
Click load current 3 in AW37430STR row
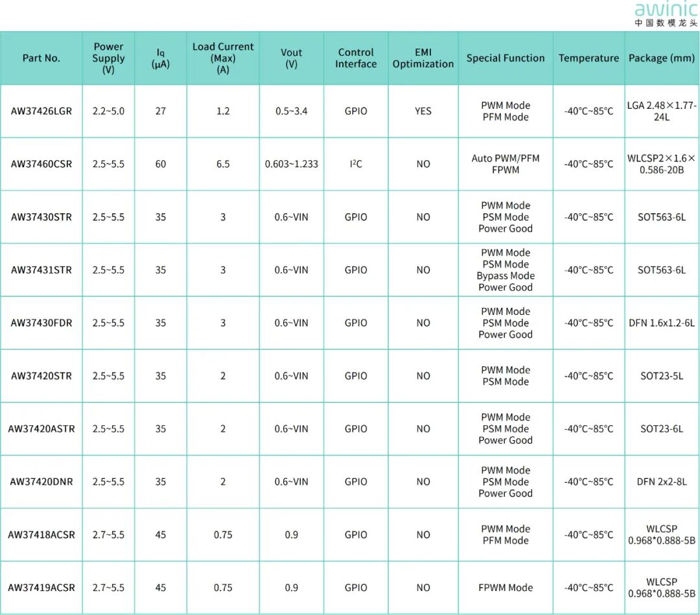(x=223, y=217)
